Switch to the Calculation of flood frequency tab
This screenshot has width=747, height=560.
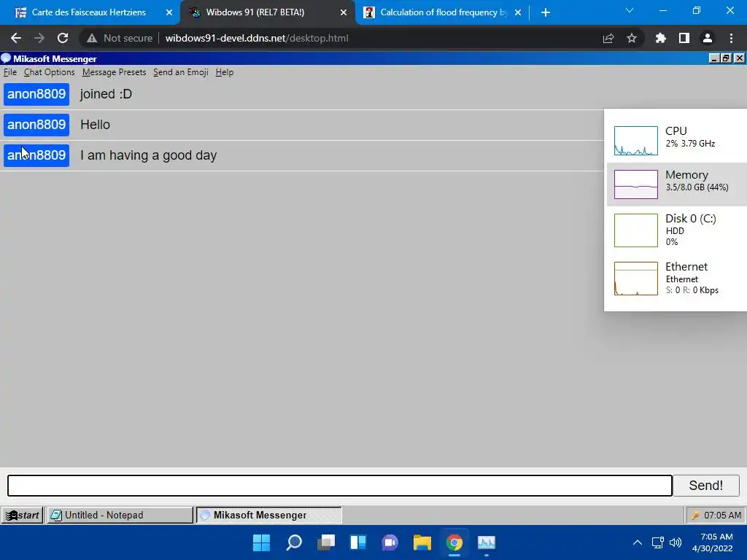pyautogui.click(x=443, y=12)
